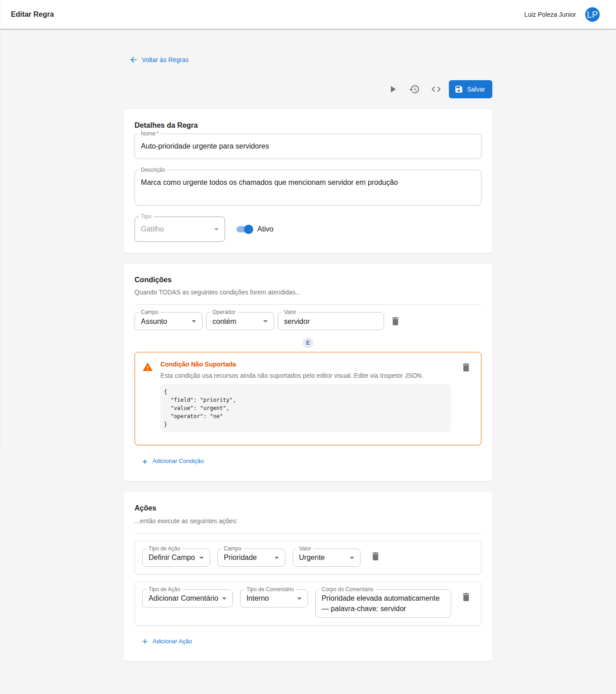616x694 pixels.
Task: Edit the Nome field of the rule
Action: point(308,146)
